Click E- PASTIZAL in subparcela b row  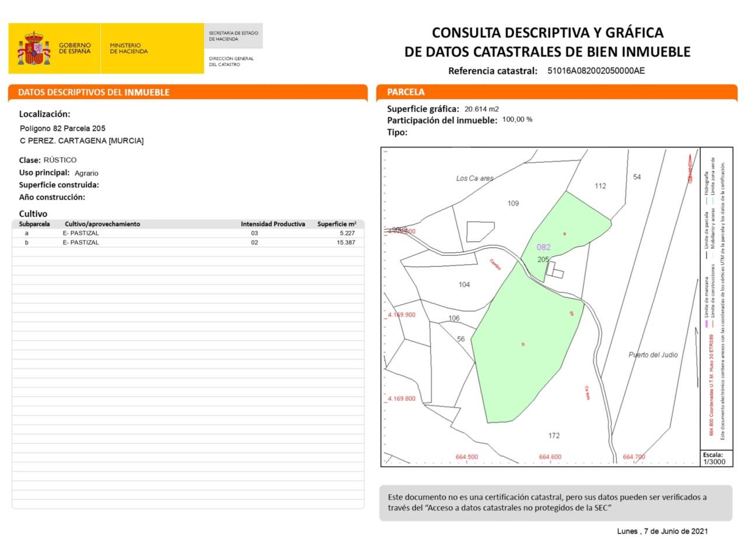(x=81, y=243)
